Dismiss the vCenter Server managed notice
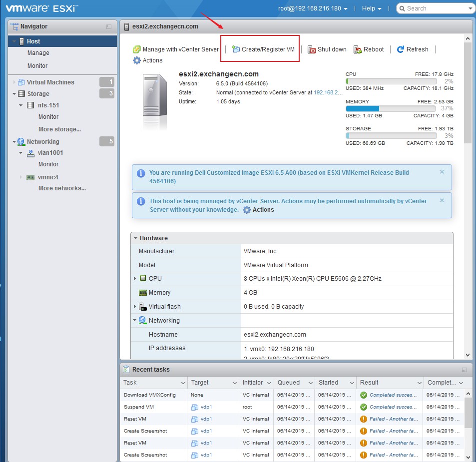476x462 pixels. pos(442,200)
